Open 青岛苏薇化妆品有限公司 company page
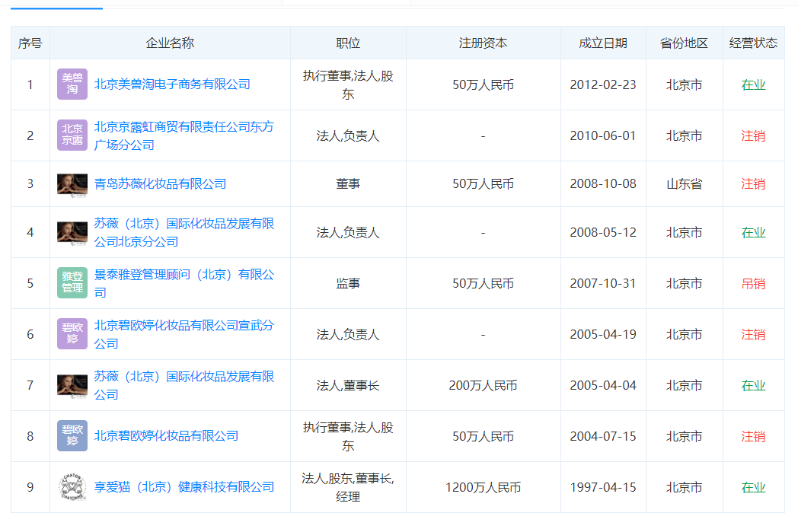Screen dimensions: 798x532 (160, 184)
